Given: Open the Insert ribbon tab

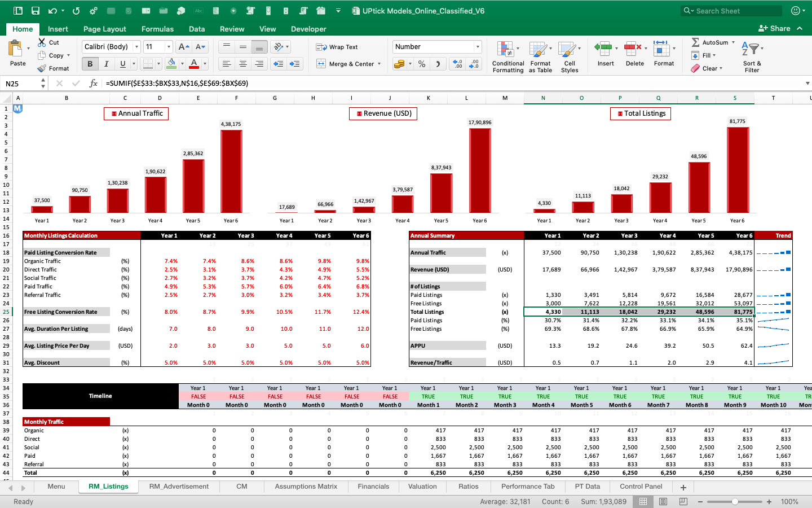Looking at the screenshot, I should pyautogui.click(x=58, y=29).
